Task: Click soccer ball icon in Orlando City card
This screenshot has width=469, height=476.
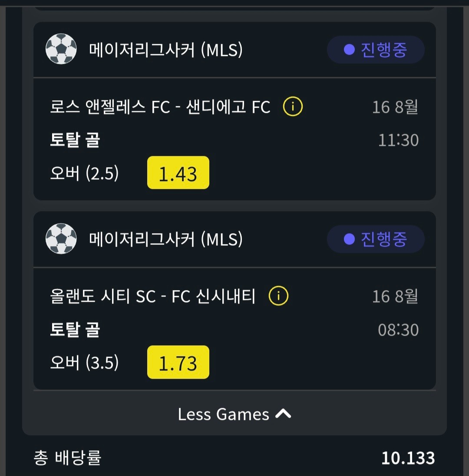Action: (x=61, y=238)
